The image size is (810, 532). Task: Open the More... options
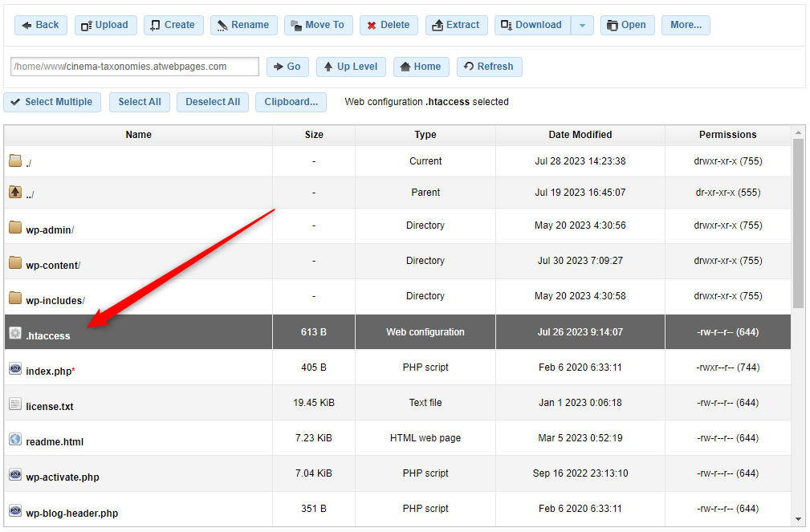[x=685, y=25]
